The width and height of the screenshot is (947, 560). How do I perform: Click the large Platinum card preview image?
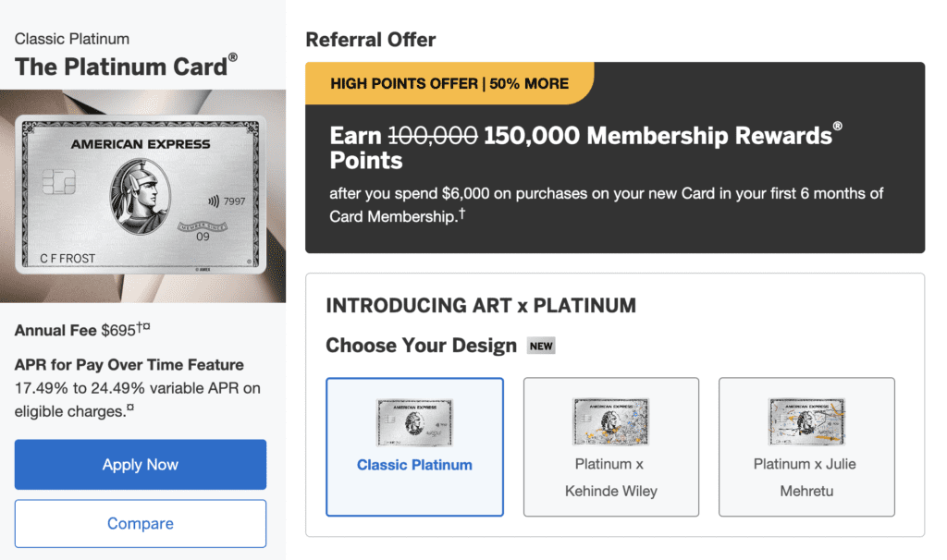pos(143,194)
